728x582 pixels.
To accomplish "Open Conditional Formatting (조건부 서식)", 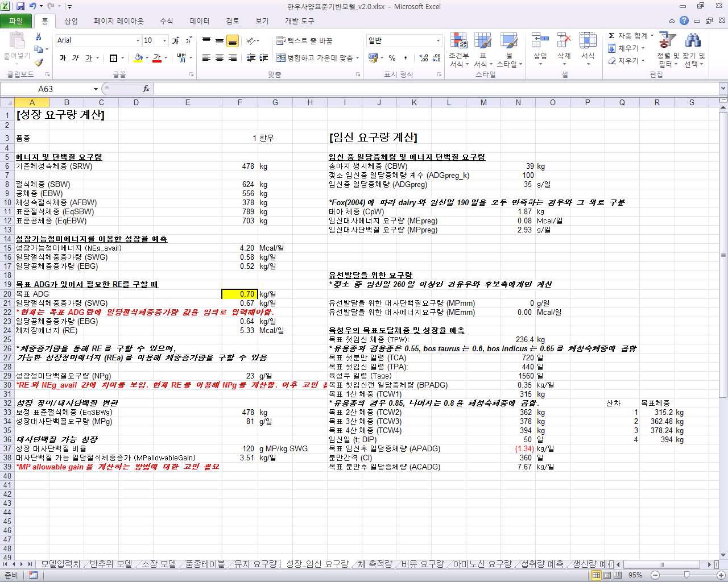I will pyautogui.click(x=459, y=50).
